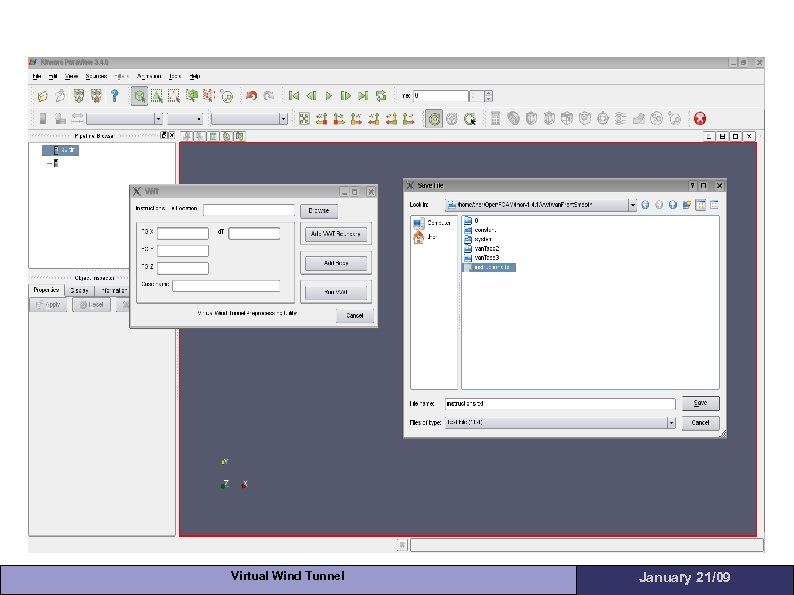The image size is (794, 595).
Task: Step to next animation frame
Action: (x=345, y=96)
